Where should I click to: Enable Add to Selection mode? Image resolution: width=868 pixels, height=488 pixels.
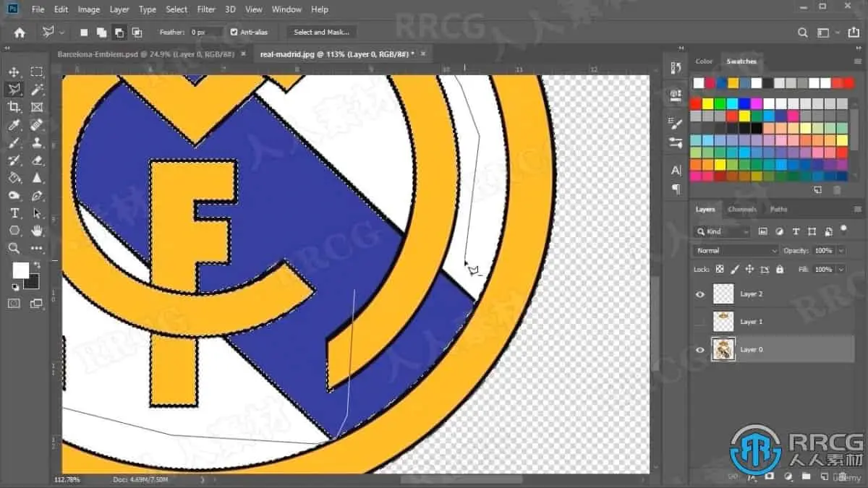point(101,33)
